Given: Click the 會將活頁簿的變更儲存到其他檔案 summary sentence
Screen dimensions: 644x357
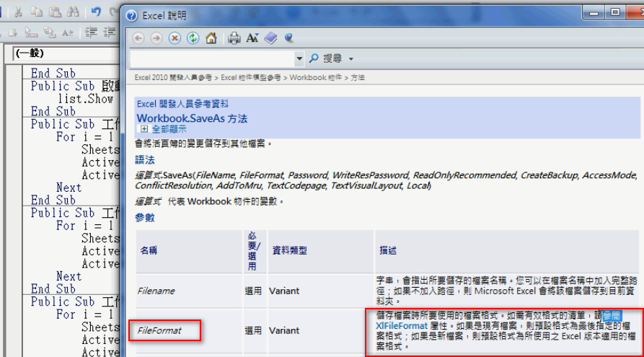Looking at the screenshot, I should point(203,144).
